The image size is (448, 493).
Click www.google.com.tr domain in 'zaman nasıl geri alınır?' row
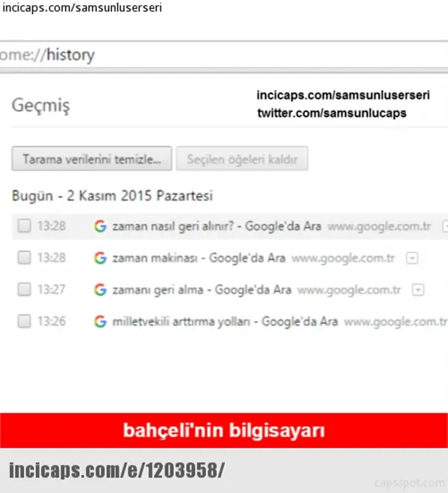tap(379, 226)
